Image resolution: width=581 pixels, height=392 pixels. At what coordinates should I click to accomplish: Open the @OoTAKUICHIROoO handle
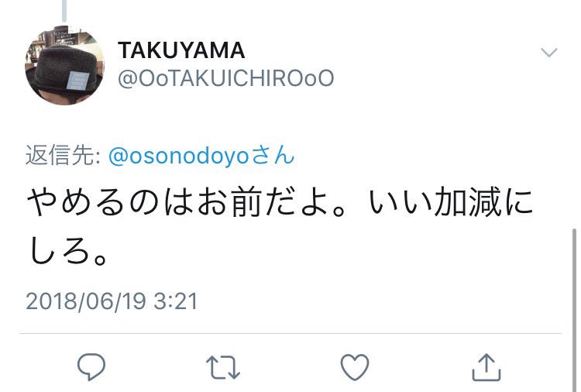pos(226,78)
